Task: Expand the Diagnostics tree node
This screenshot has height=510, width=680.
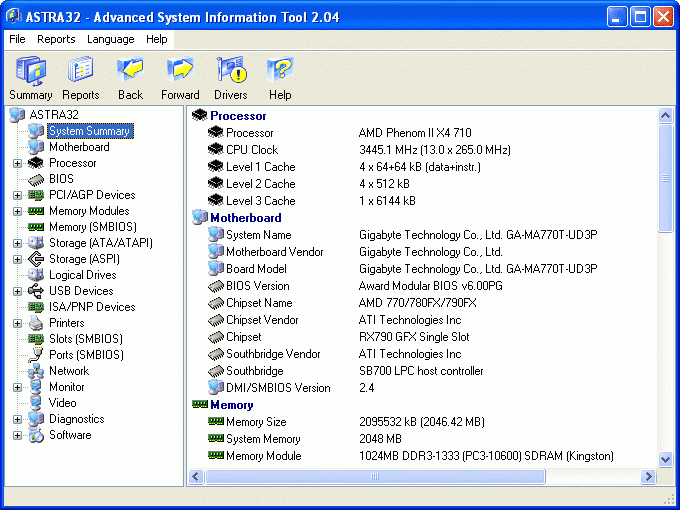Action: click(17, 419)
